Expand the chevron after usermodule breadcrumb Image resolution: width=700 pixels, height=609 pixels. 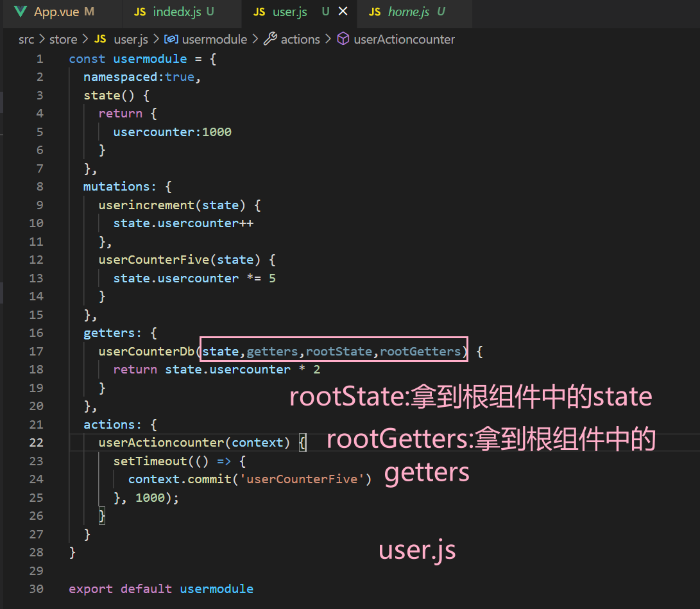pyautogui.click(x=255, y=39)
